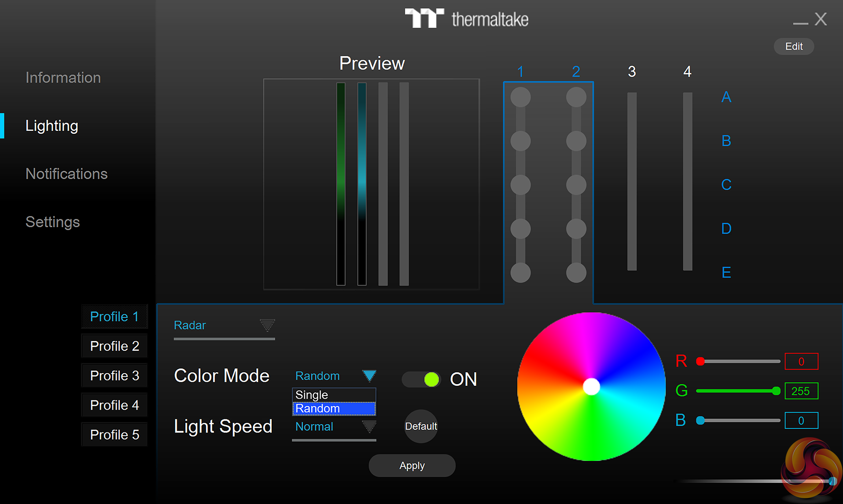Click the green G value input field
The height and width of the screenshot is (504, 843).
click(x=801, y=391)
